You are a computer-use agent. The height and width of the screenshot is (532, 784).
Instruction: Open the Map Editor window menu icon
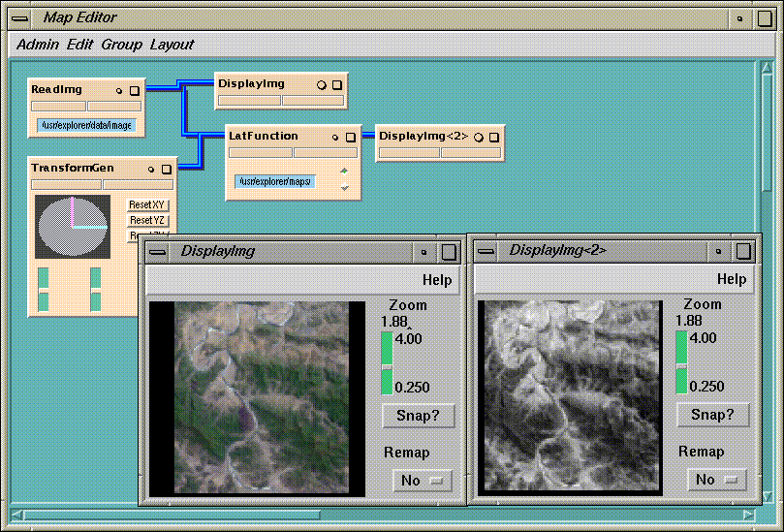point(19,18)
